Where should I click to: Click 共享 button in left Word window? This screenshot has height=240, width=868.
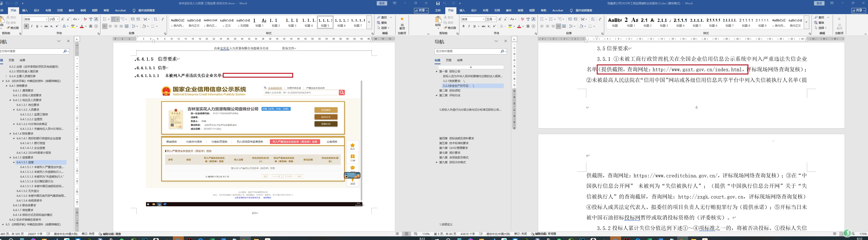pos(421,10)
